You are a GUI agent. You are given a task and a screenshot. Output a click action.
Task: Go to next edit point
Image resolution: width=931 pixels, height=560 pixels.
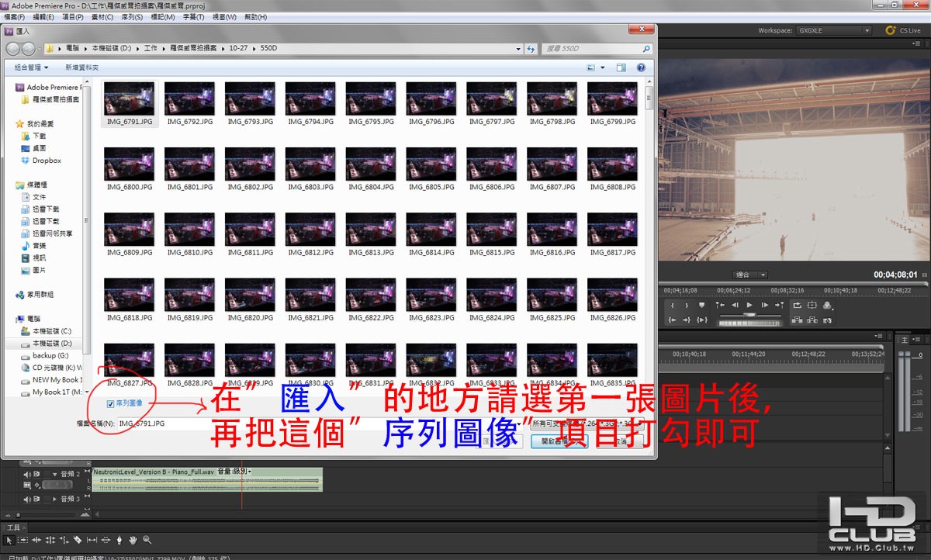point(780,305)
